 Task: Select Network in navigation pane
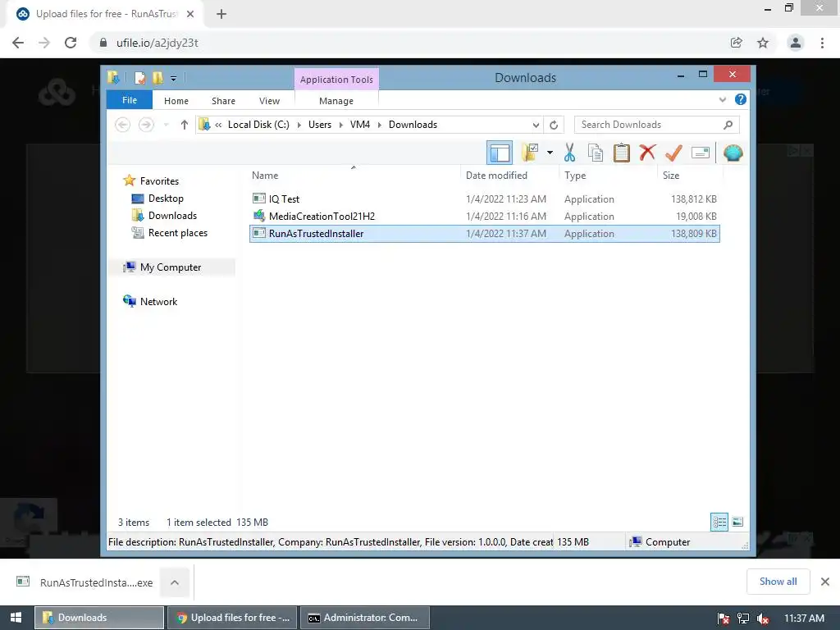pos(158,302)
